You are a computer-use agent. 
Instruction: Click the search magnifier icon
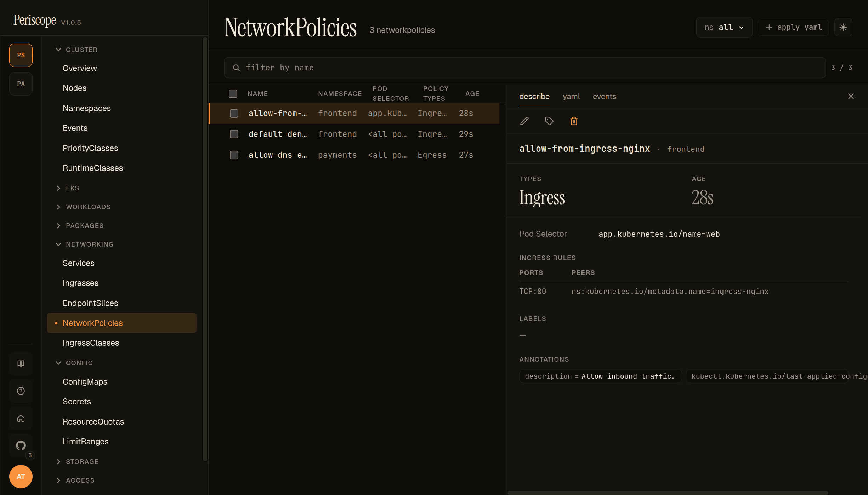pyautogui.click(x=236, y=68)
